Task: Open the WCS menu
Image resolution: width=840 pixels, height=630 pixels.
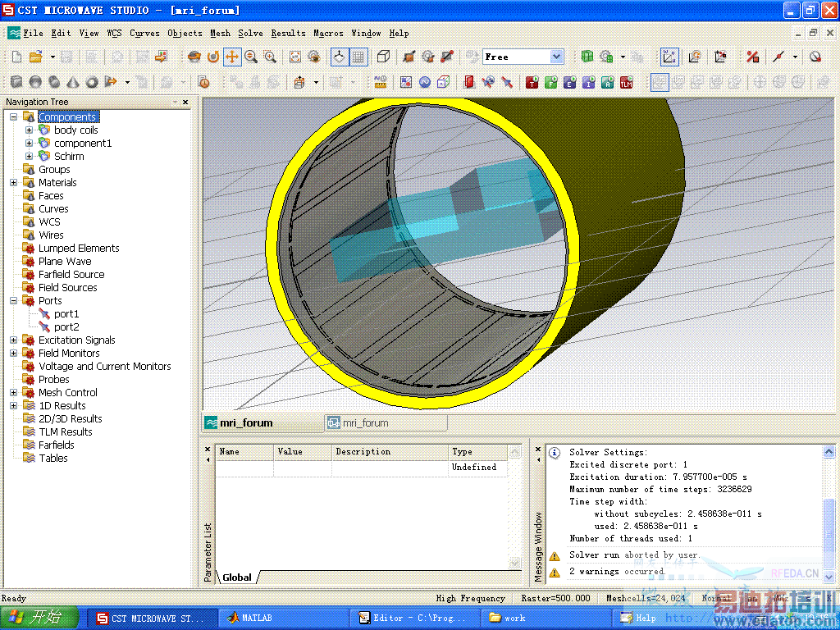Action: tap(114, 33)
